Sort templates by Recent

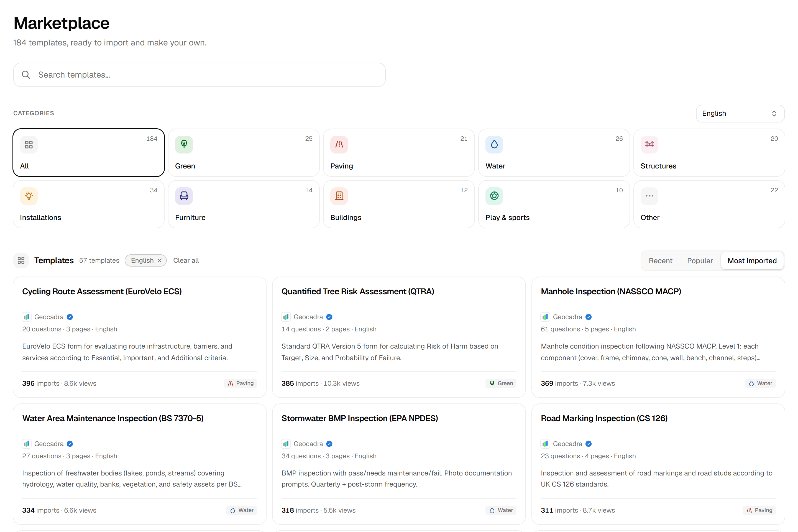660,260
